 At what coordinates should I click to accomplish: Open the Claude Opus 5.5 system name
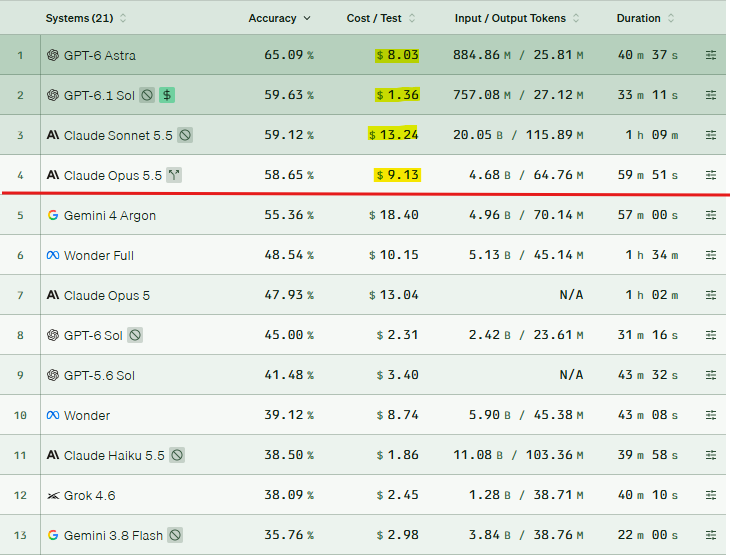pyautogui.click(x=113, y=176)
